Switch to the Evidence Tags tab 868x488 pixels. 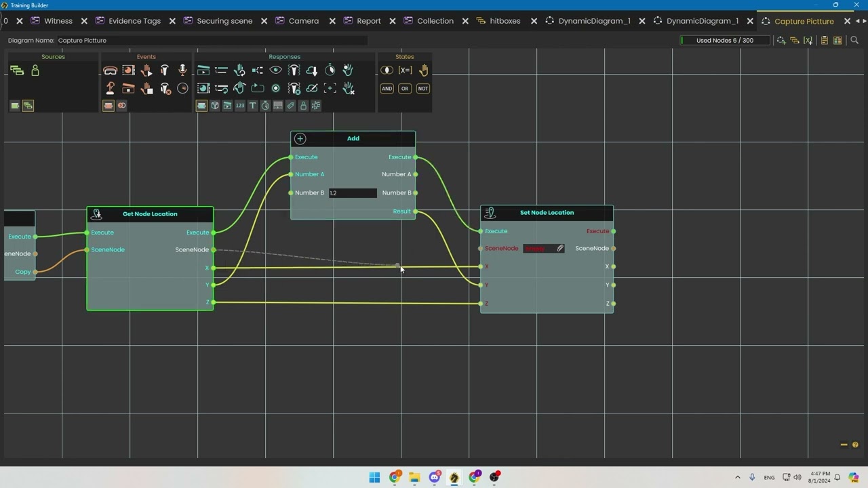click(x=134, y=21)
